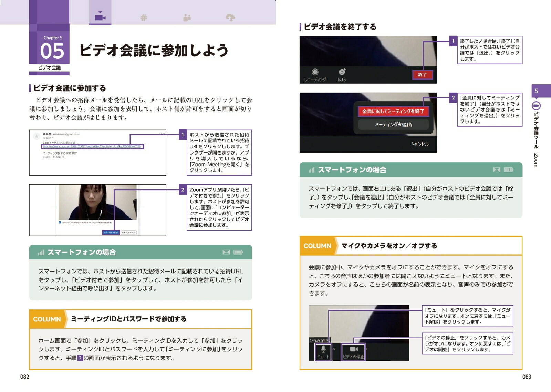Image resolution: width=551 pixels, height=392 pixels.
Task: Toggle the video preview dialog checkbox
Action: coord(60,223)
